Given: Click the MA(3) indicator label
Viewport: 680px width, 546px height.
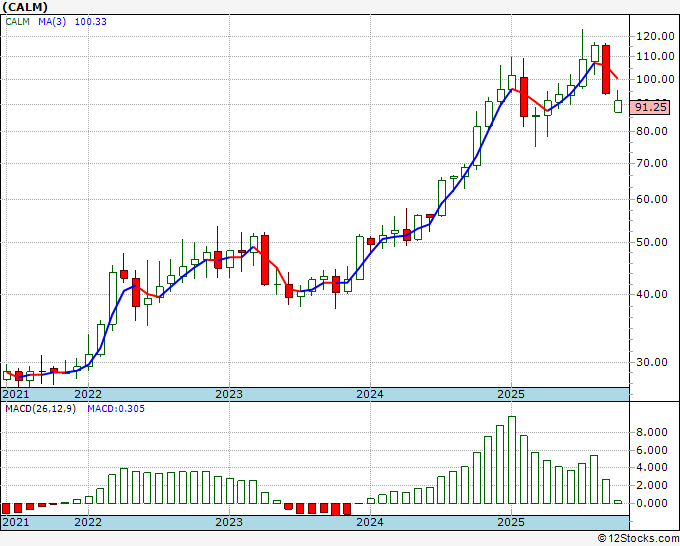Looking at the screenshot, I should click(x=52, y=22).
